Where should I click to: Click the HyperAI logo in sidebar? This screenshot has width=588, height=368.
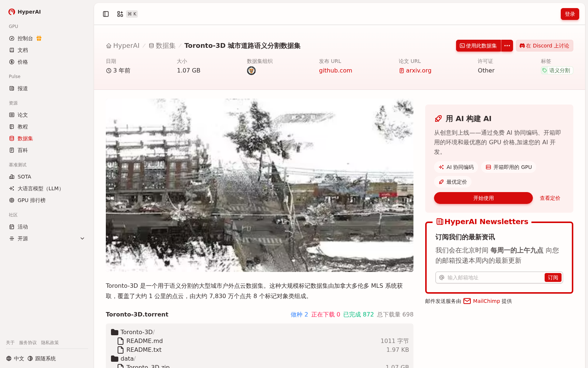coord(25,12)
